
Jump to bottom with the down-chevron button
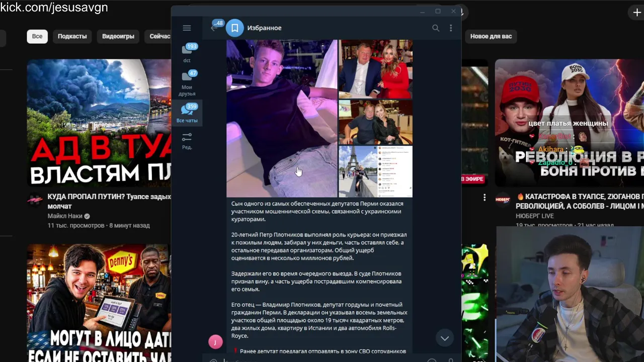[x=445, y=338]
